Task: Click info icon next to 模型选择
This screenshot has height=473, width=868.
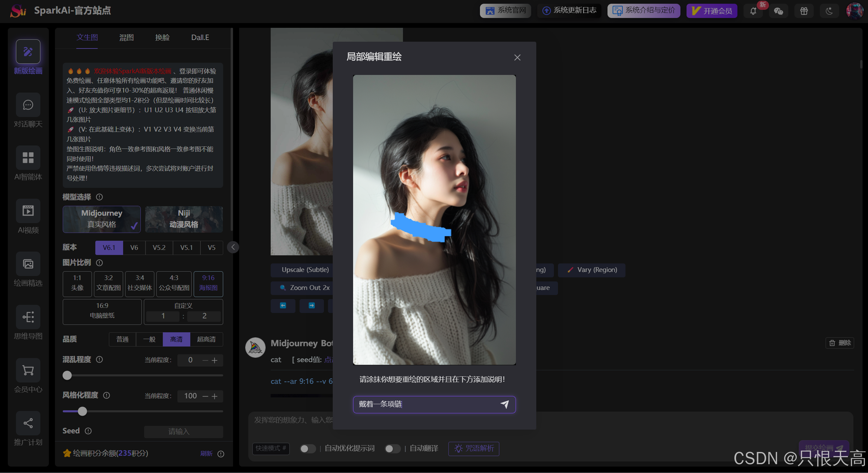Action: (x=99, y=197)
